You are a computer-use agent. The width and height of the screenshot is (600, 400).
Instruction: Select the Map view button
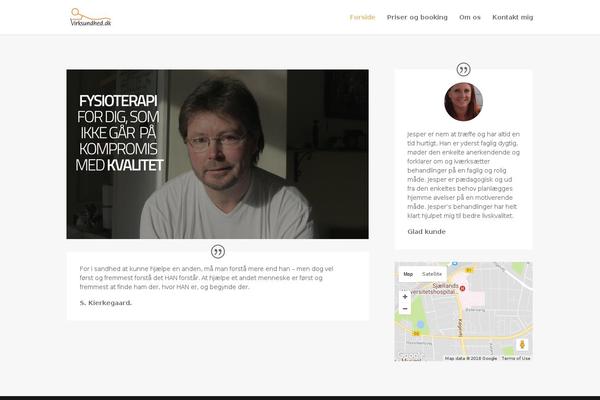pyautogui.click(x=408, y=274)
